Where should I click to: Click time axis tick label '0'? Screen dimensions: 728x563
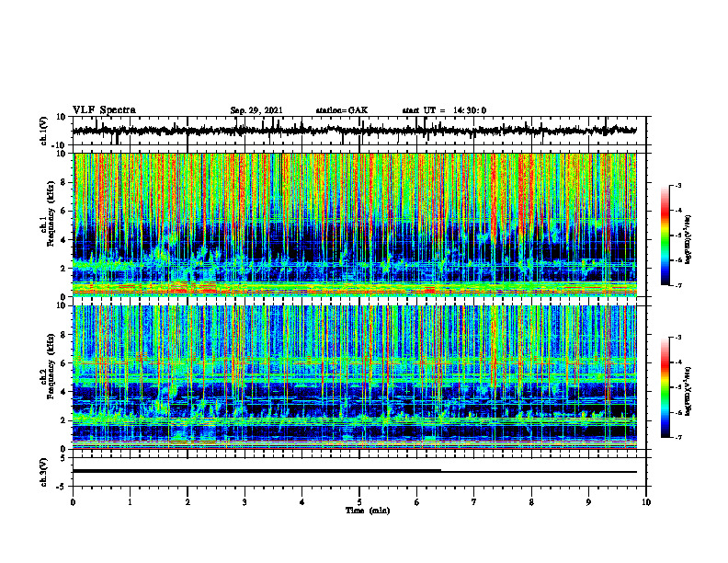tap(73, 502)
